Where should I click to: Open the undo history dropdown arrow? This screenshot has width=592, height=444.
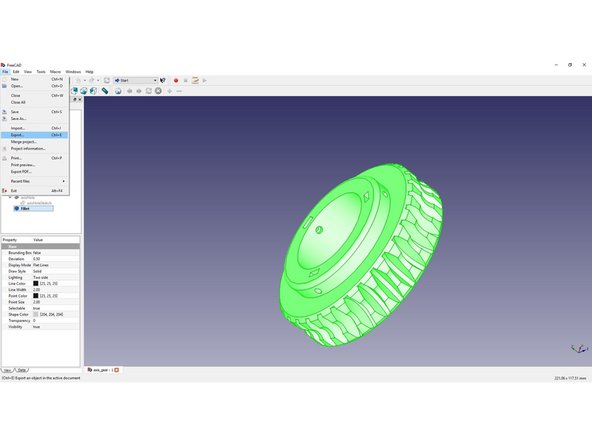[85, 80]
